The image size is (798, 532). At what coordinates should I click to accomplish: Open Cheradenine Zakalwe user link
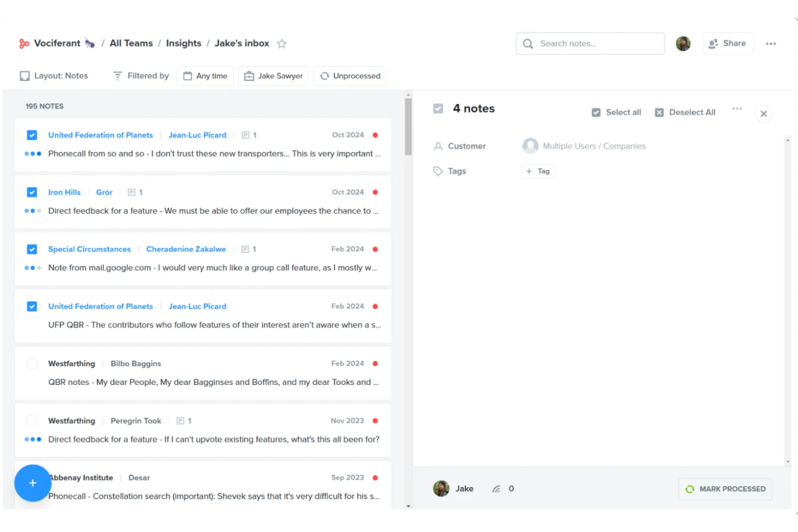(x=186, y=250)
